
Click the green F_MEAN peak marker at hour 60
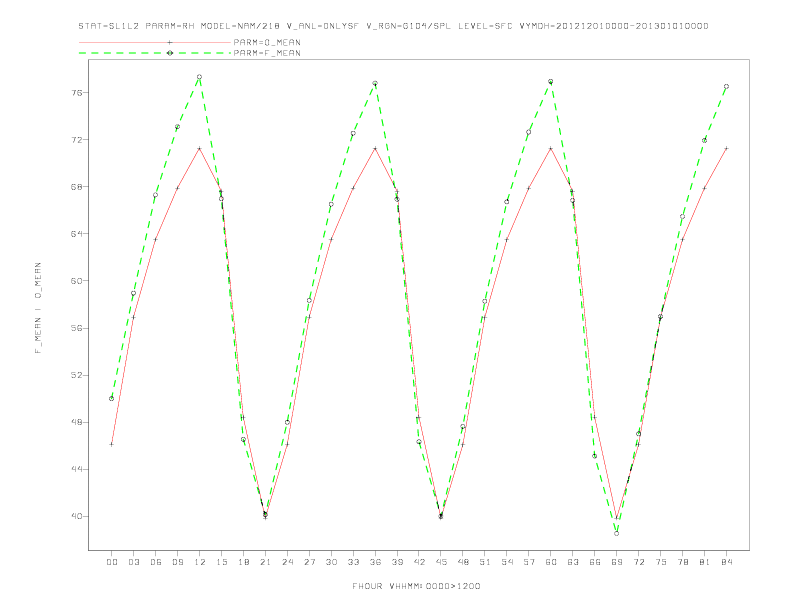[551, 81]
